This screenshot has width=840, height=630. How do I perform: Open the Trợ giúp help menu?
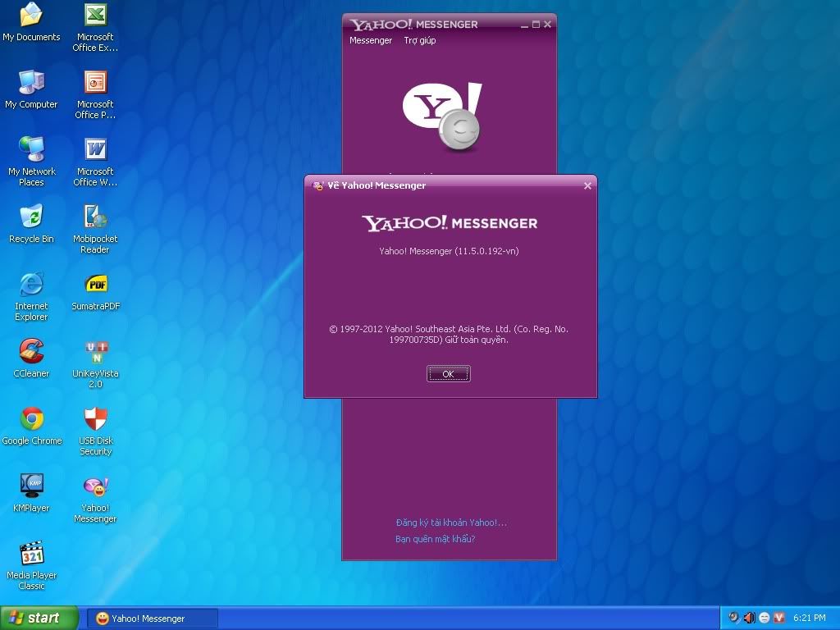(419, 40)
